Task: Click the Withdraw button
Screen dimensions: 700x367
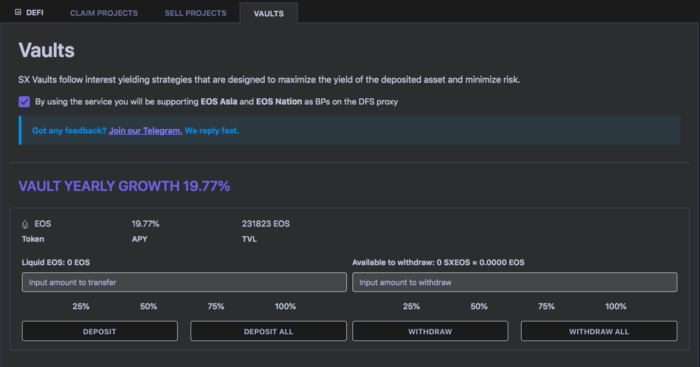Action: pos(430,331)
